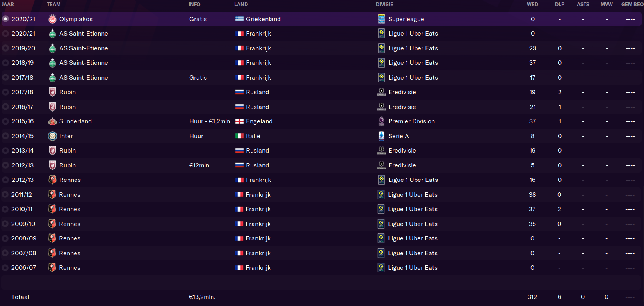Open the Ligue 1 Uber Eats link for 2019/20
This screenshot has width=644, height=306.
pos(413,48)
